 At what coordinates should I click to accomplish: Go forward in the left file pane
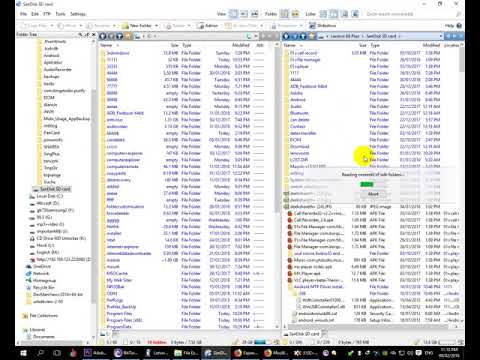click(x=111, y=36)
